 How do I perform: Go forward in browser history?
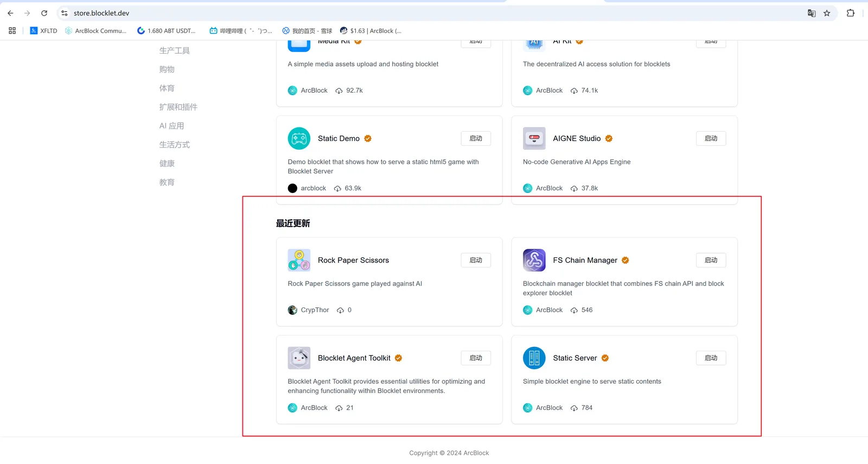[x=27, y=13]
